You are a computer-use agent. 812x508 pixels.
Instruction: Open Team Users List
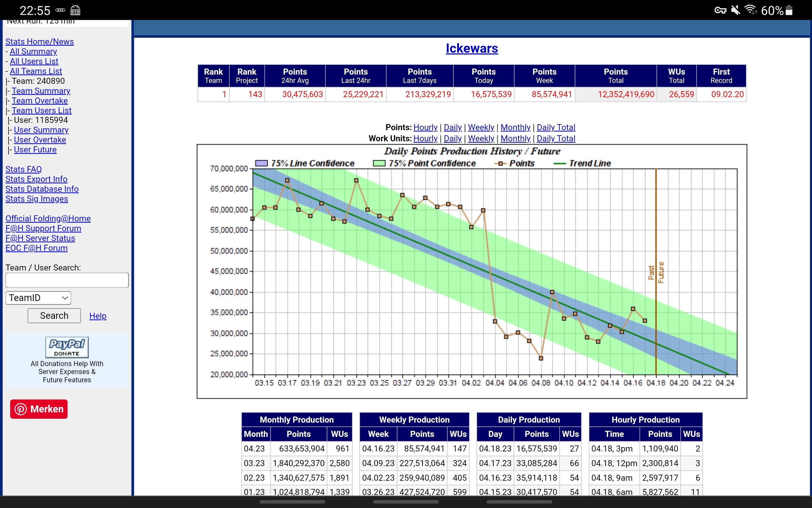pyautogui.click(x=42, y=110)
